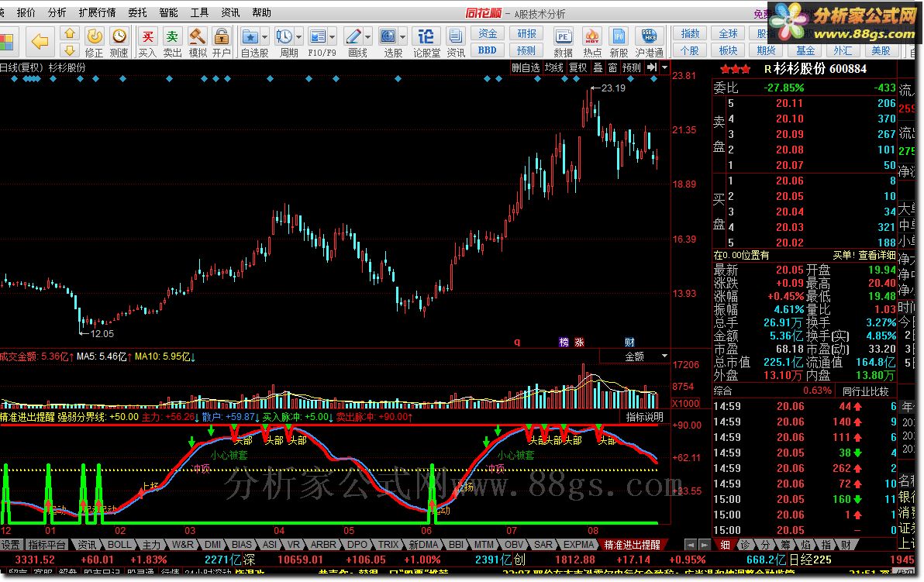Select the 细 detail tab
Image resolution: width=924 pixels, height=582 pixels.
(725, 545)
